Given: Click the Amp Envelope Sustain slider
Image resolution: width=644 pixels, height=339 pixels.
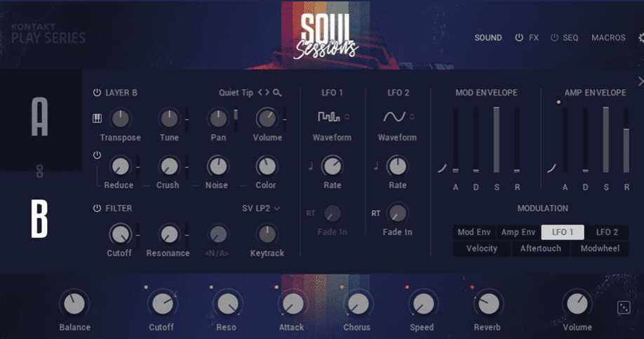Looking at the screenshot, I should coord(606,140).
